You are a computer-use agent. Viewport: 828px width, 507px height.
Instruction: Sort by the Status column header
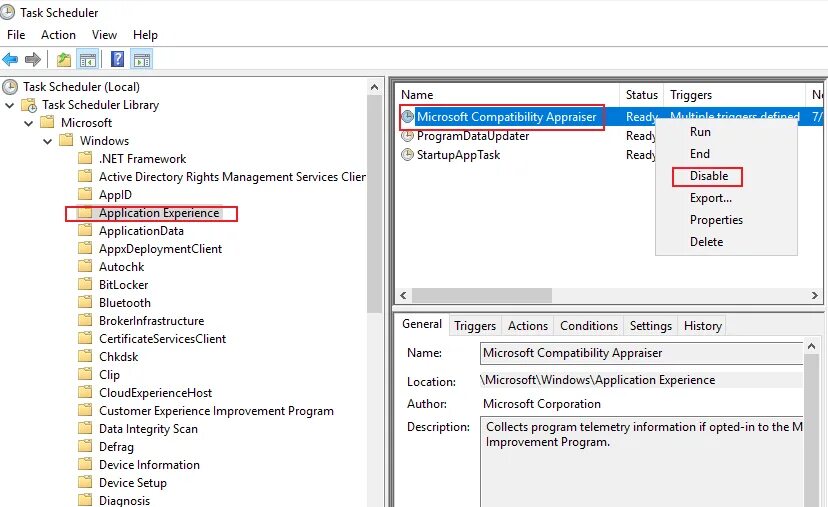click(642, 95)
